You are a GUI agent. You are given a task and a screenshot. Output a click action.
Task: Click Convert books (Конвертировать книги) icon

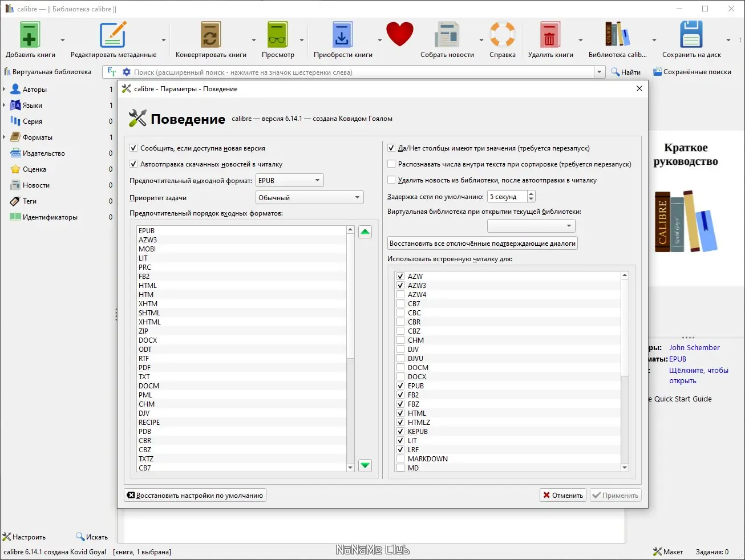(210, 35)
